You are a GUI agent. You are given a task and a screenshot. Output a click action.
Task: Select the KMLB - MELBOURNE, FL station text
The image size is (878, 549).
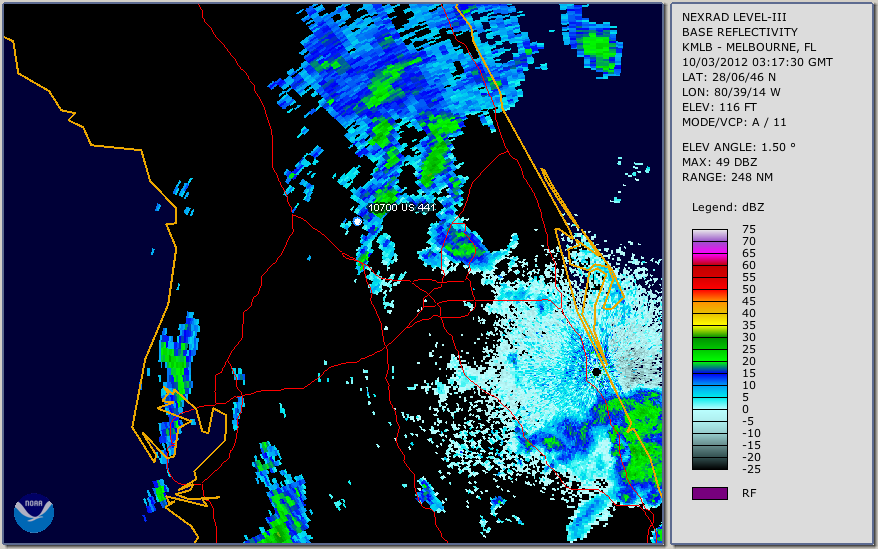(749, 47)
